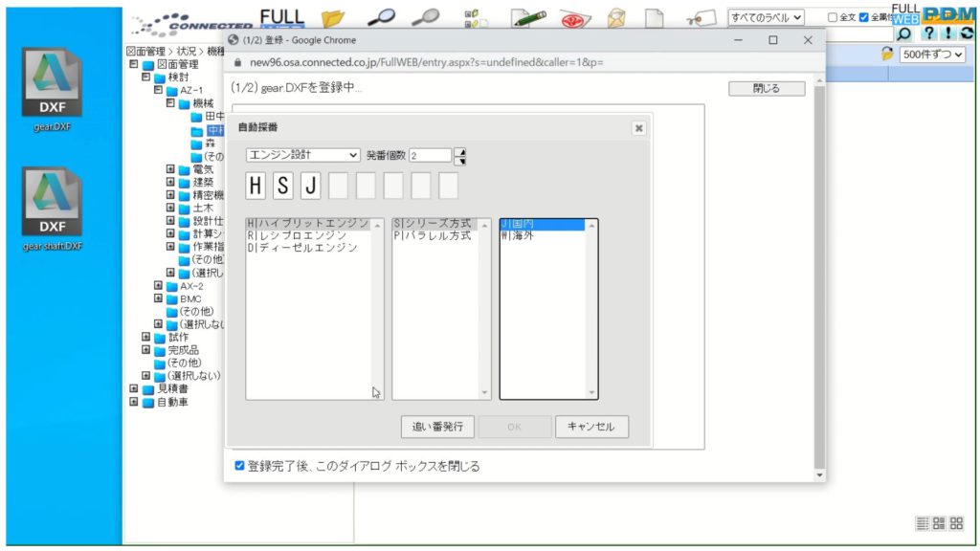Increase 発番個数 using the up stepper arrow
The width and height of the screenshot is (980, 551).
pyautogui.click(x=460, y=150)
